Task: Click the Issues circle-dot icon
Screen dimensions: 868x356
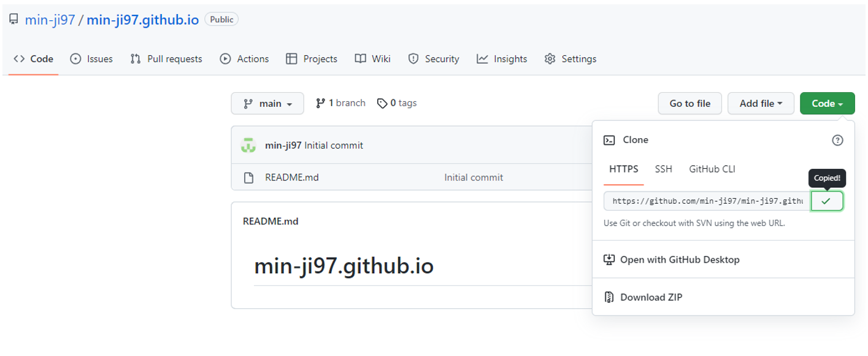Action: pos(76,59)
